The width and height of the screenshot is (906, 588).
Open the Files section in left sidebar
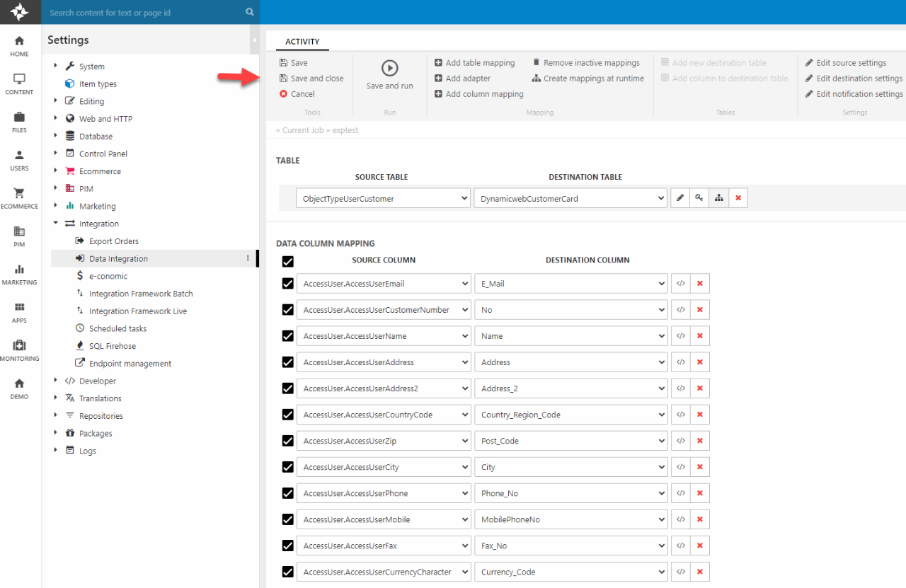pyautogui.click(x=19, y=121)
